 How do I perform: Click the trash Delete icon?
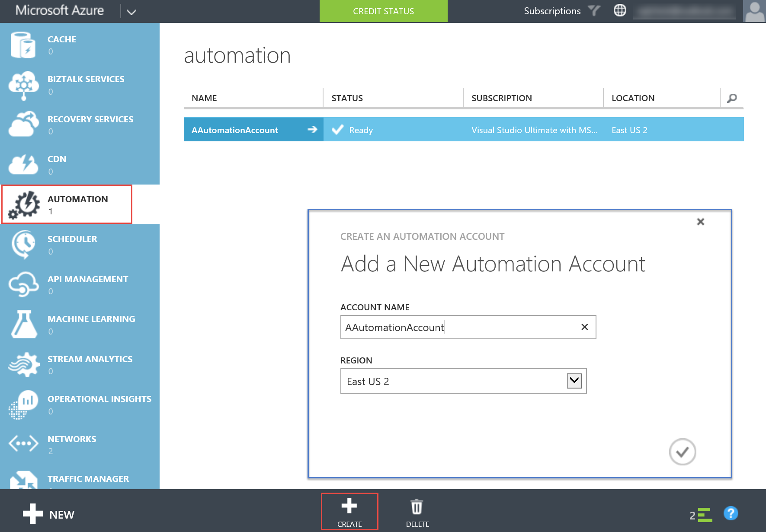[417, 507]
